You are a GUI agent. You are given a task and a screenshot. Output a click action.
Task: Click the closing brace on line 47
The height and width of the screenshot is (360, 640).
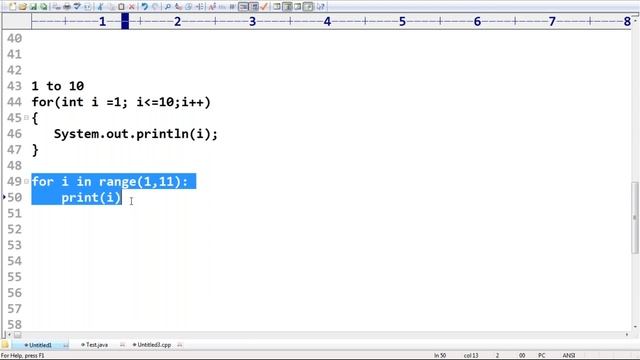click(35, 150)
